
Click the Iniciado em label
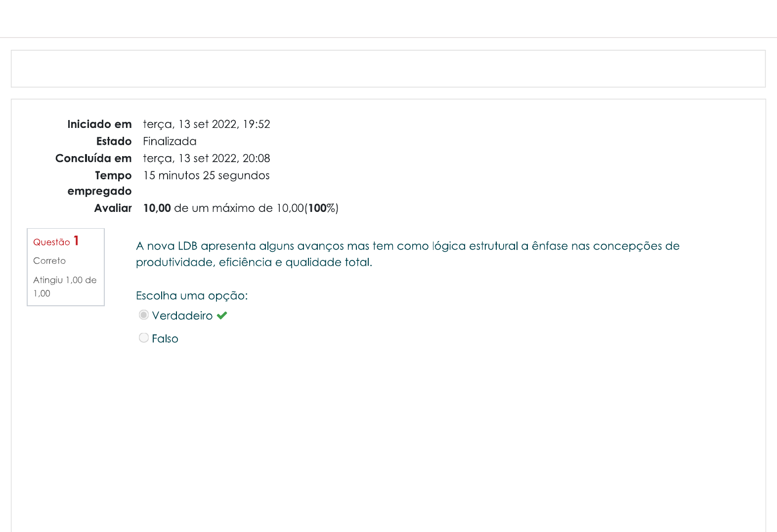(99, 124)
